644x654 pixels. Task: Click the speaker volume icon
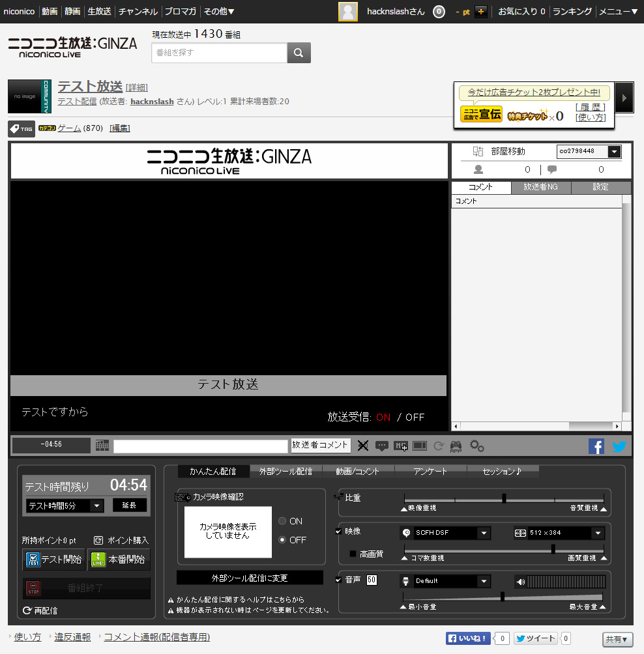tap(520, 582)
